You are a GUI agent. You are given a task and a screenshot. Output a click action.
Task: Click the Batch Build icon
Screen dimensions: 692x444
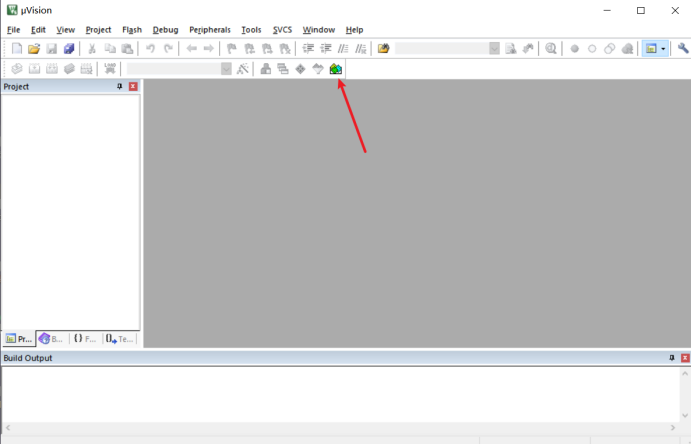click(x=69, y=69)
